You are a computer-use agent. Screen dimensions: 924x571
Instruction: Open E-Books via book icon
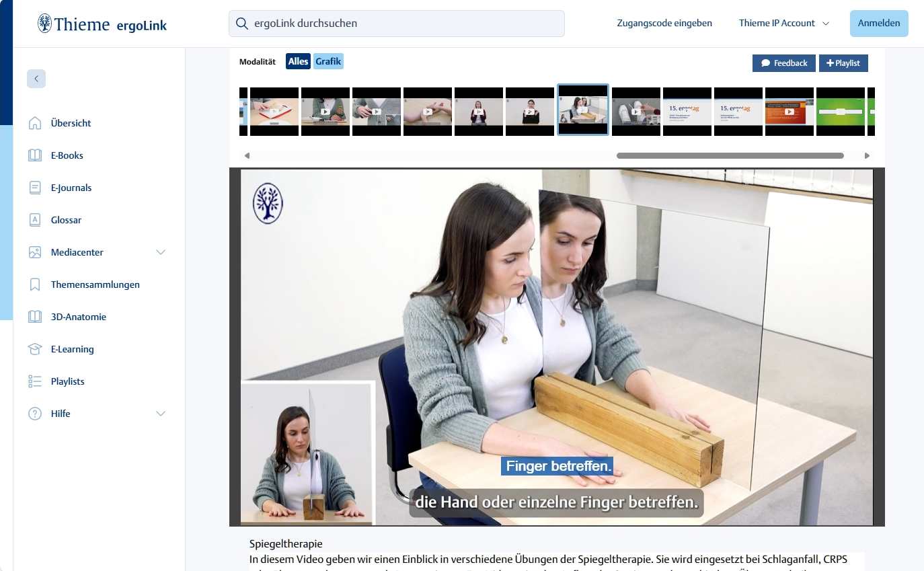point(35,155)
